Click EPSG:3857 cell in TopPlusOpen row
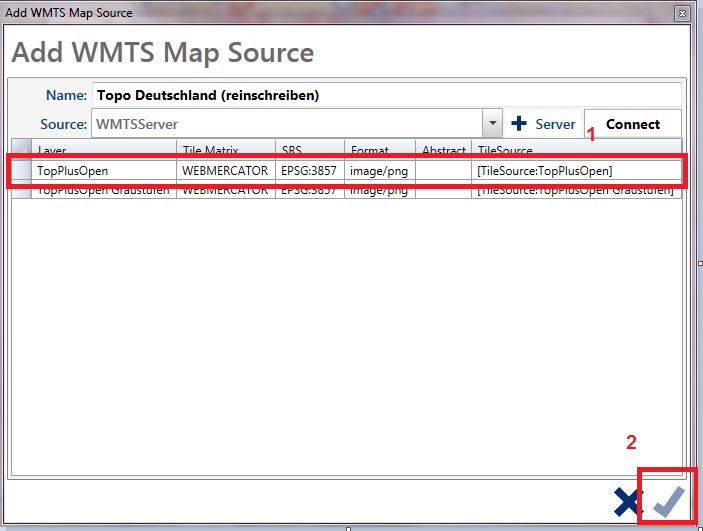 [309, 171]
